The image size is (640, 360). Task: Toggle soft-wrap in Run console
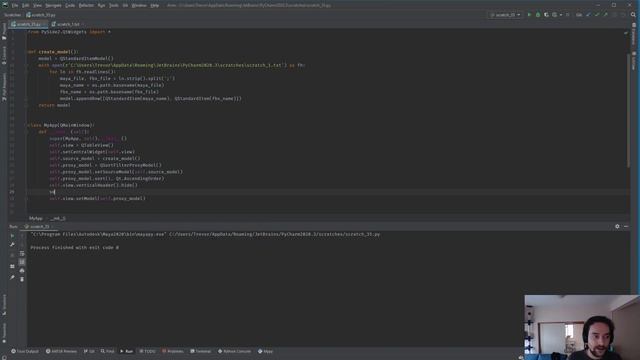coord(22,253)
